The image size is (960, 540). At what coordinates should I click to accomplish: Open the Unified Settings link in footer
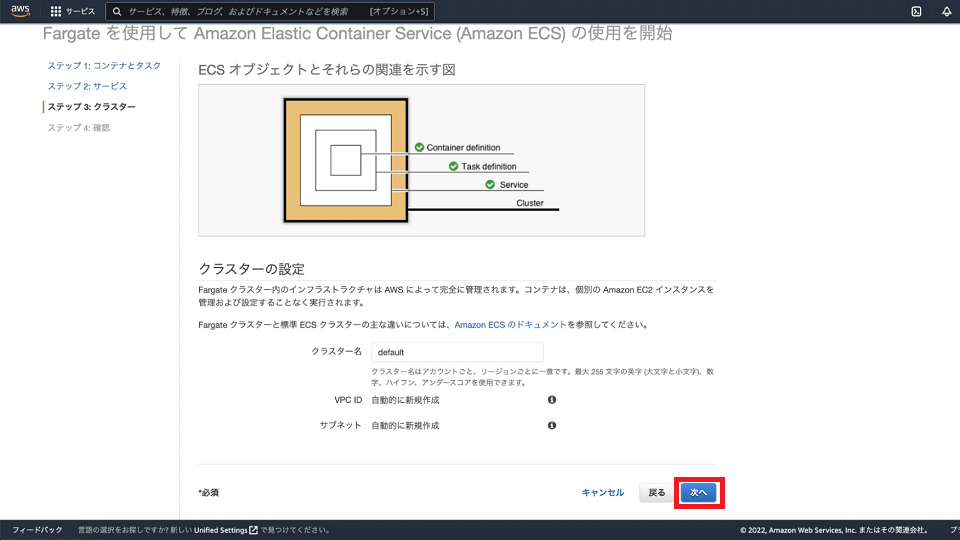[x=220, y=530]
